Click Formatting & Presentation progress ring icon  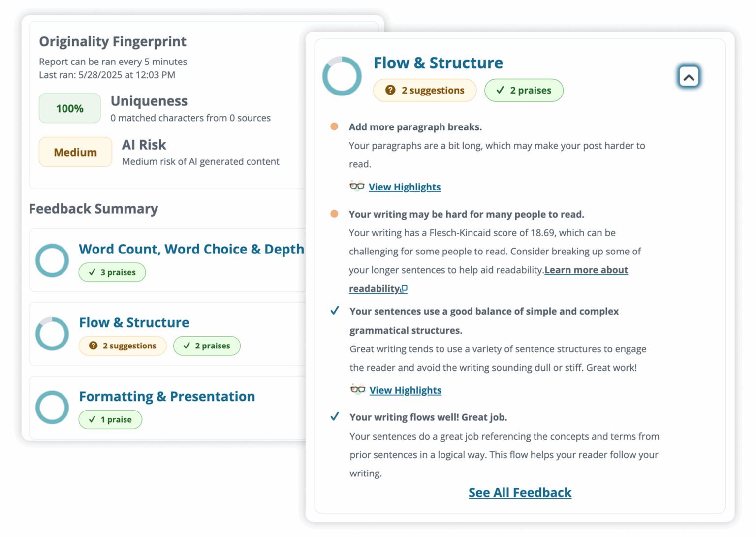[x=52, y=407]
